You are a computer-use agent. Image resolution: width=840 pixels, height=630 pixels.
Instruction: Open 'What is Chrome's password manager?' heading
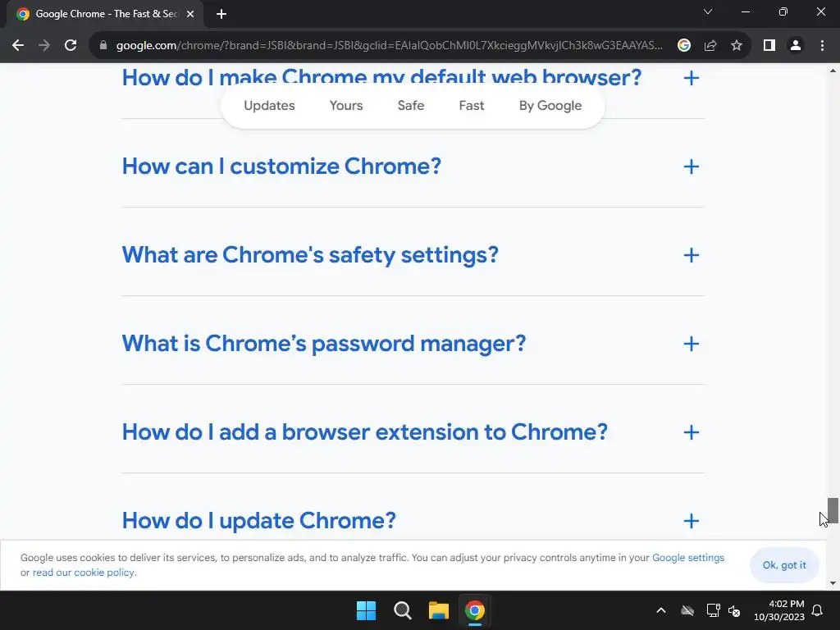(324, 344)
